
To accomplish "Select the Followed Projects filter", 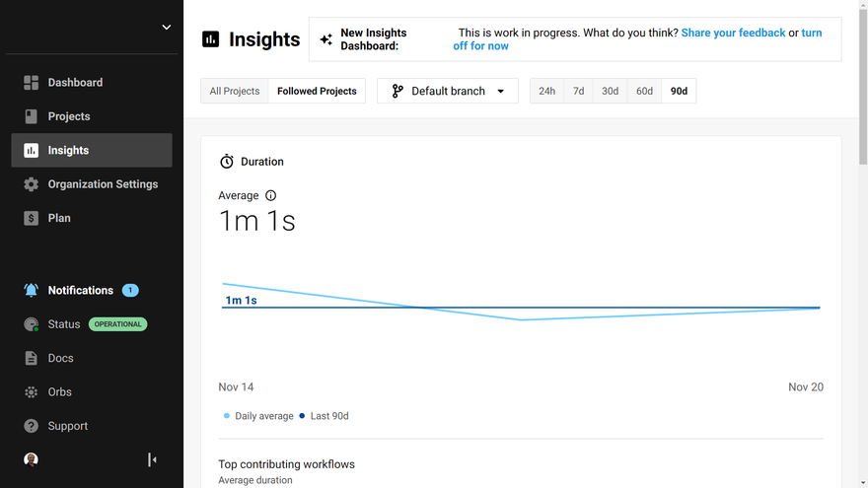I will (317, 92).
